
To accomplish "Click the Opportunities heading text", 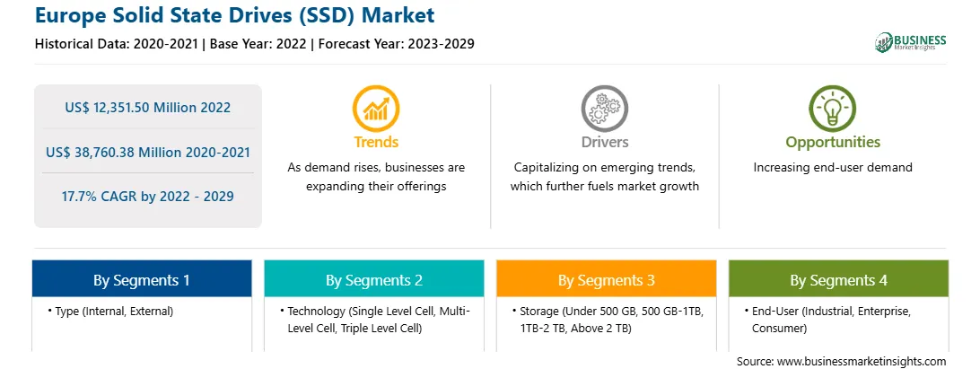I will [x=833, y=143].
